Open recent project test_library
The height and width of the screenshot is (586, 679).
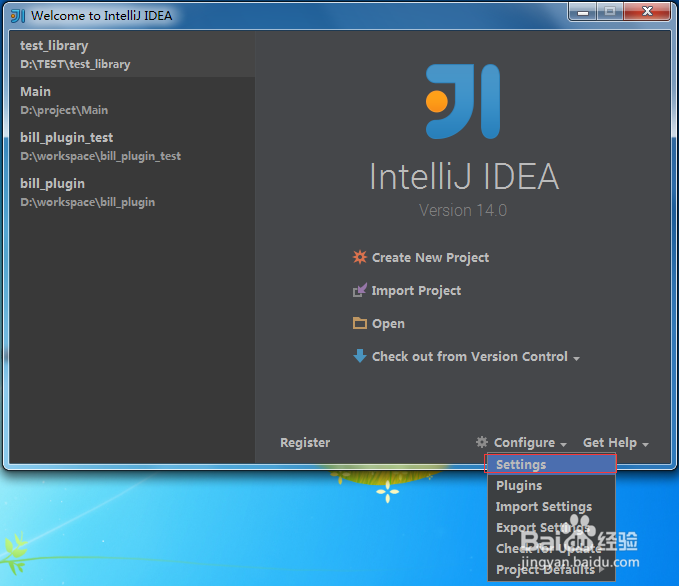click(x=132, y=54)
